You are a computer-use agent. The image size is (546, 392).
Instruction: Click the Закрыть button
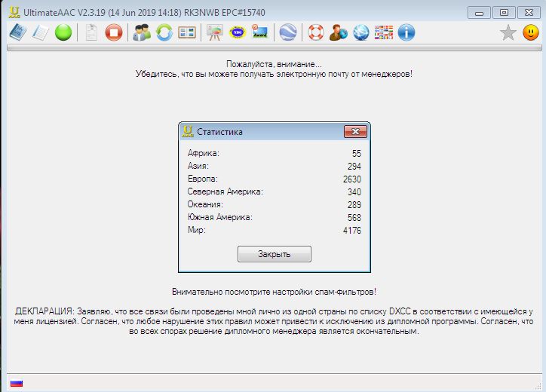coord(275,254)
